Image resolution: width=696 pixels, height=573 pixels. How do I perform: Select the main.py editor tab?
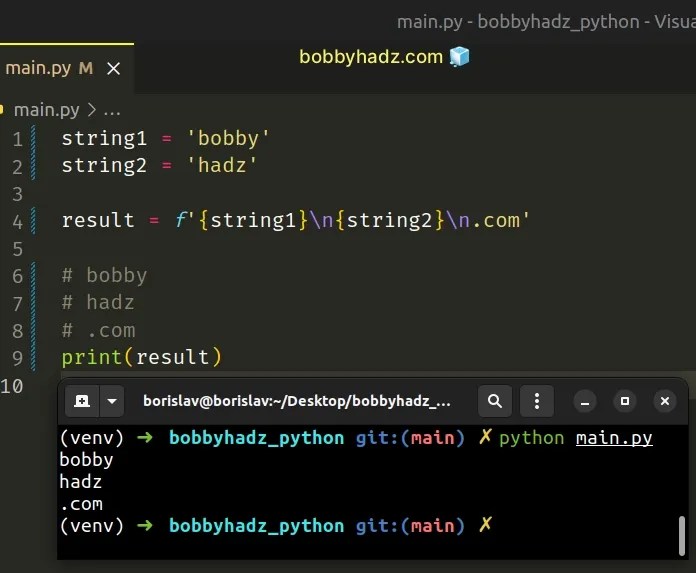pyautogui.click(x=67, y=68)
